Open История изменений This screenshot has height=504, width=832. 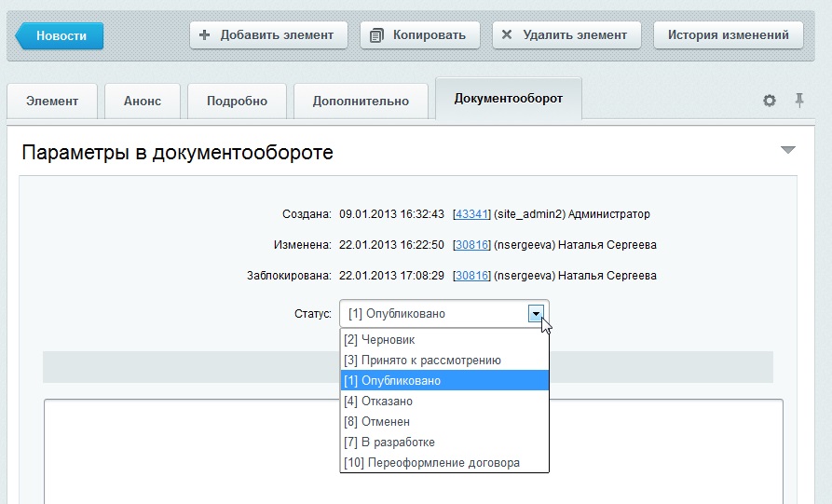728,35
